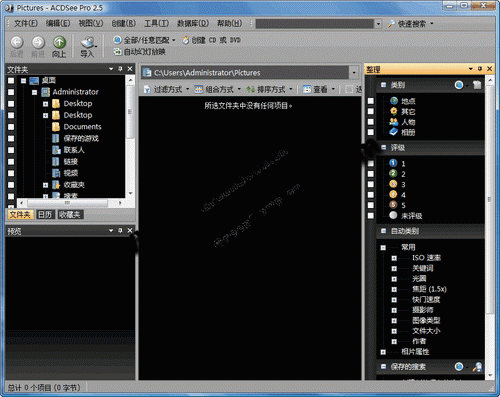Collapse the 桌面 tree node
The image size is (500, 397).
23,81
